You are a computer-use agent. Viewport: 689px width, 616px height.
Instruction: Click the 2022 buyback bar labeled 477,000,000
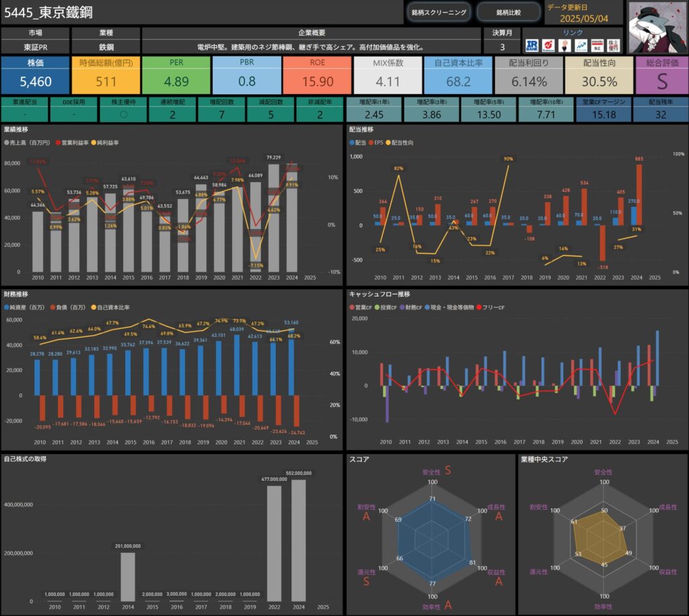tap(275, 543)
